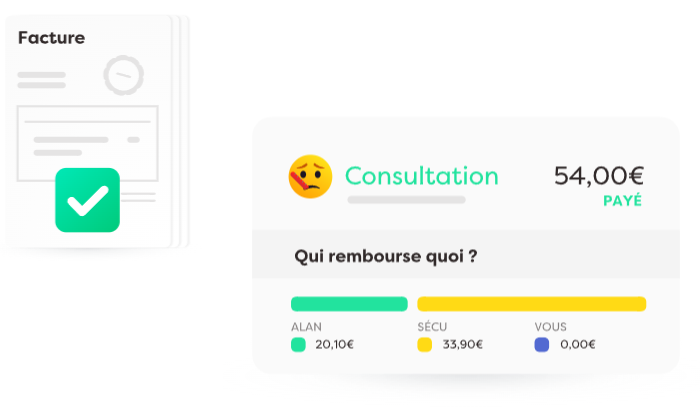Click the 0,00€ Vous amount
The image size is (700, 413).
click(x=578, y=345)
